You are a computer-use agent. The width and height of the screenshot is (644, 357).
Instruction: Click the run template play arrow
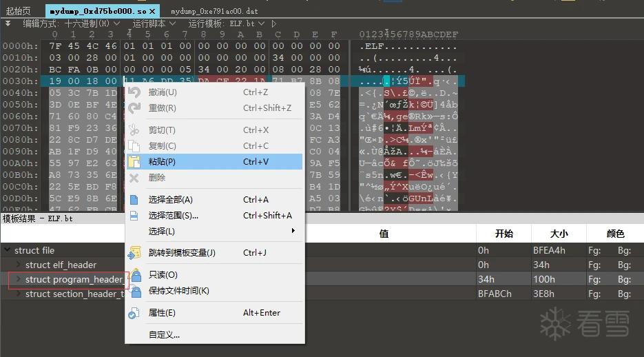274,24
